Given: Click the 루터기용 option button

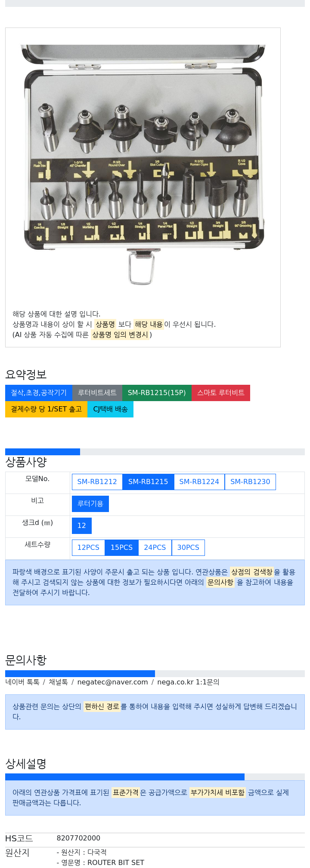Looking at the screenshot, I should [x=90, y=503].
